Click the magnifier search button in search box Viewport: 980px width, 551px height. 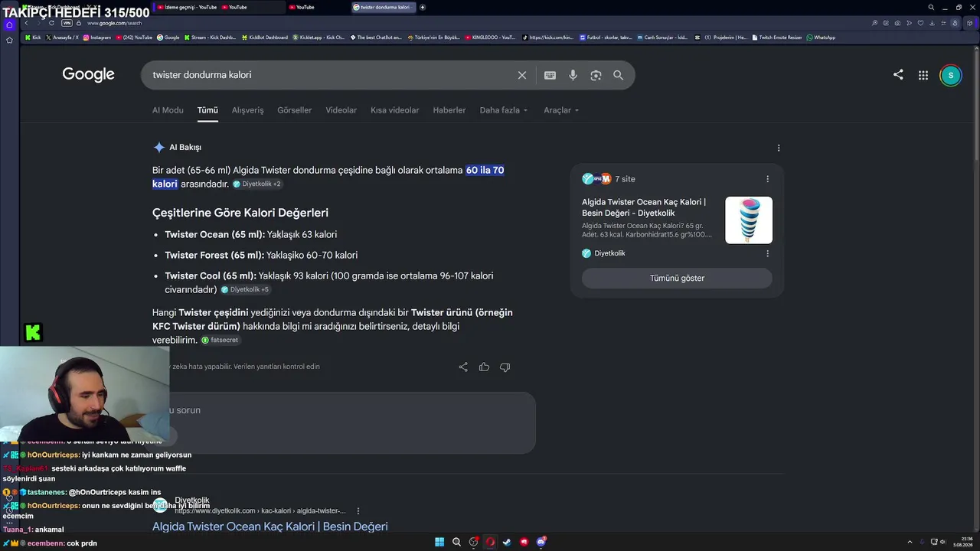tap(618, 75)
